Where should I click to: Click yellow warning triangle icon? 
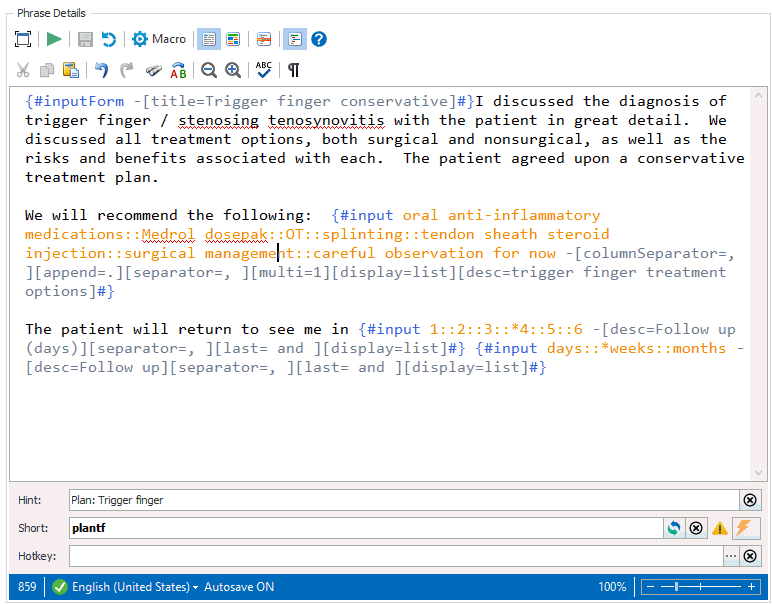point(720,528)
